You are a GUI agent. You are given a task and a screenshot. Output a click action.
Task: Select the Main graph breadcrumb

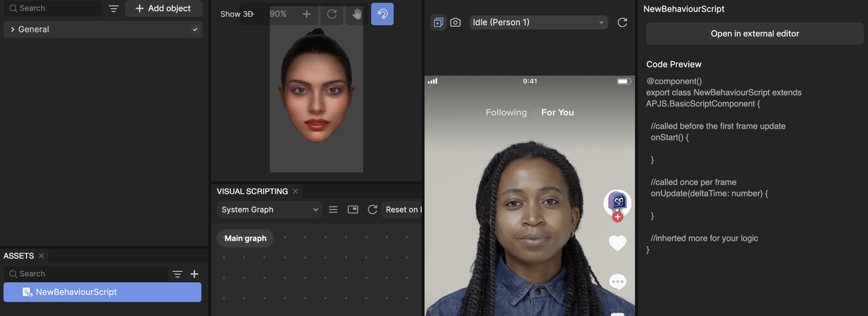tap(245, 238)
